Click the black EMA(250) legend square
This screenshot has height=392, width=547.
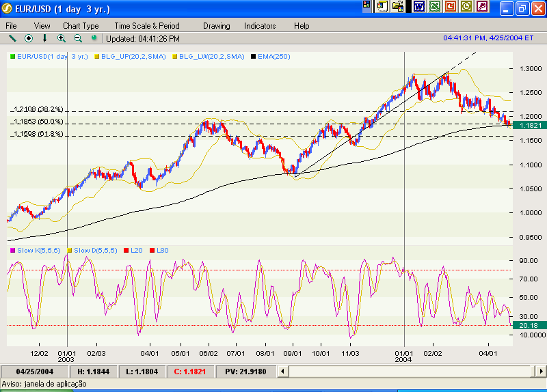tap(253, 57)
